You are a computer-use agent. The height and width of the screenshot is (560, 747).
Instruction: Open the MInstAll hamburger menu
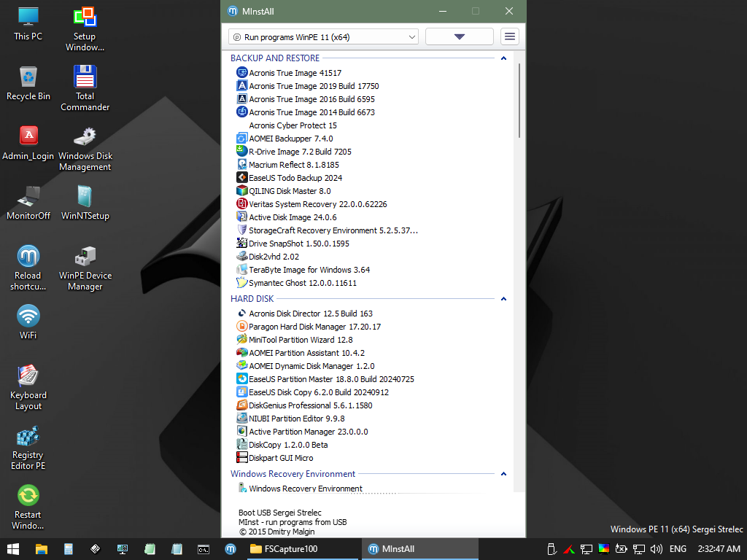510,36
